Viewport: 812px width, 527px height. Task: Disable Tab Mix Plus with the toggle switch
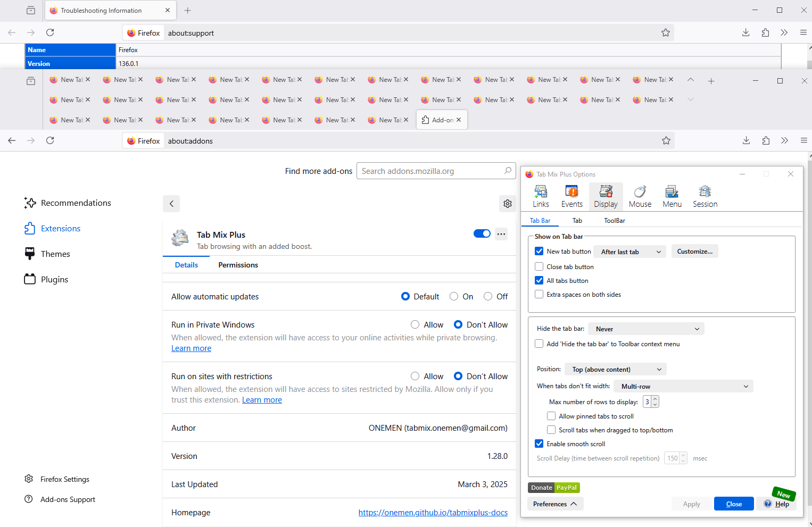coord(482,234)
